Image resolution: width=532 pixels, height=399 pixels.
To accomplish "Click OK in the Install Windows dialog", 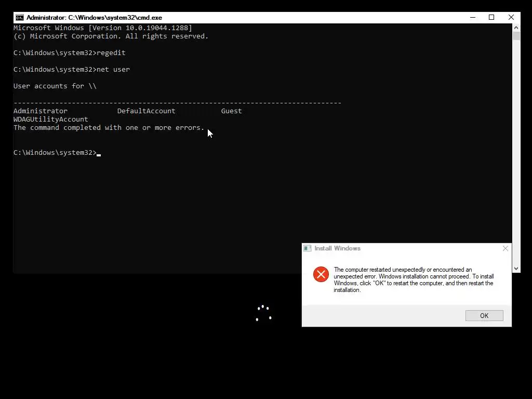I will 484,315.
